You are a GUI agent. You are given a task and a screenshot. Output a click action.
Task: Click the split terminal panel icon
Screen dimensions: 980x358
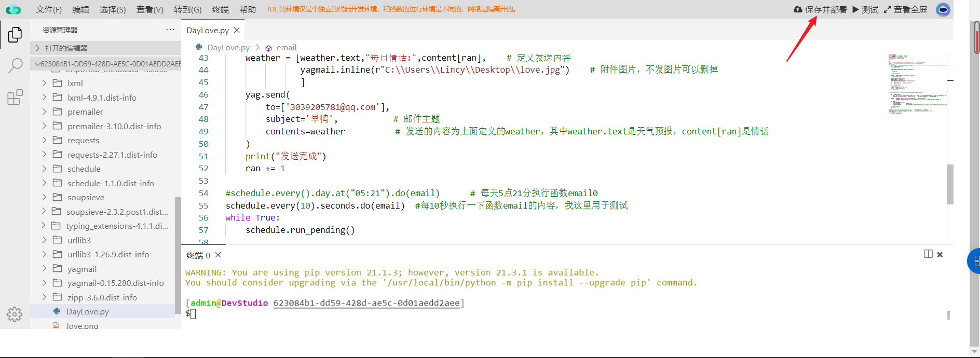click(x=929, y=254)
